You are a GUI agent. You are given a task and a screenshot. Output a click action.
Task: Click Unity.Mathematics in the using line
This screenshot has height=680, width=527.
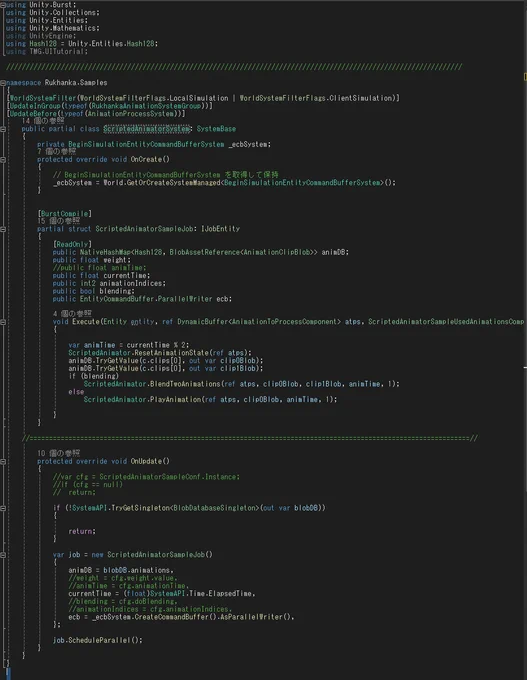pos(63,28)
